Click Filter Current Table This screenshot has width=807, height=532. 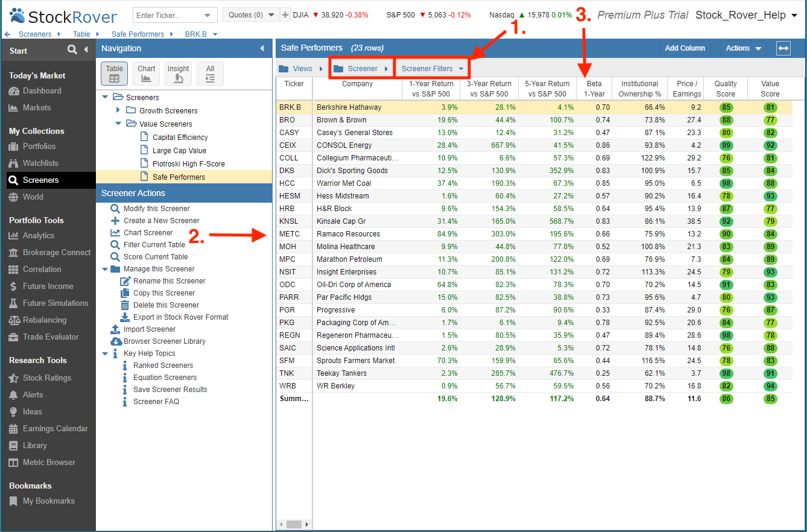coord(154,245)
